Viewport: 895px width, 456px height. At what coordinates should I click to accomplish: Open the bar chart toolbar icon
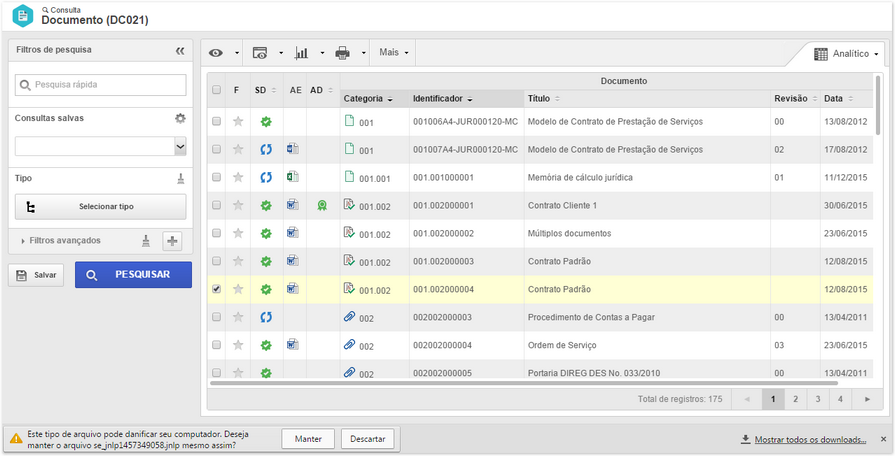pyautogui.click(x=301, y=53)
